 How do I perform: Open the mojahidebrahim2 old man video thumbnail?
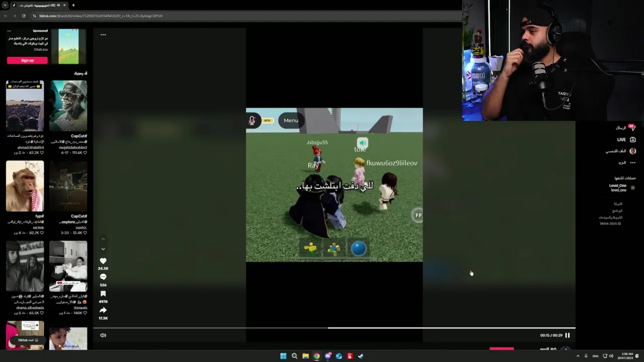[68, 106]
